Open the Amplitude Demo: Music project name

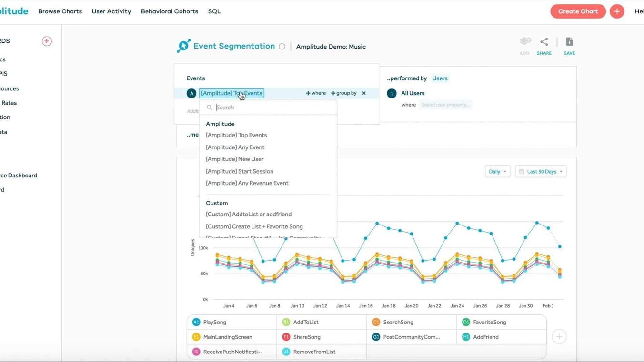pyautogui.click(x=331, y=47)
